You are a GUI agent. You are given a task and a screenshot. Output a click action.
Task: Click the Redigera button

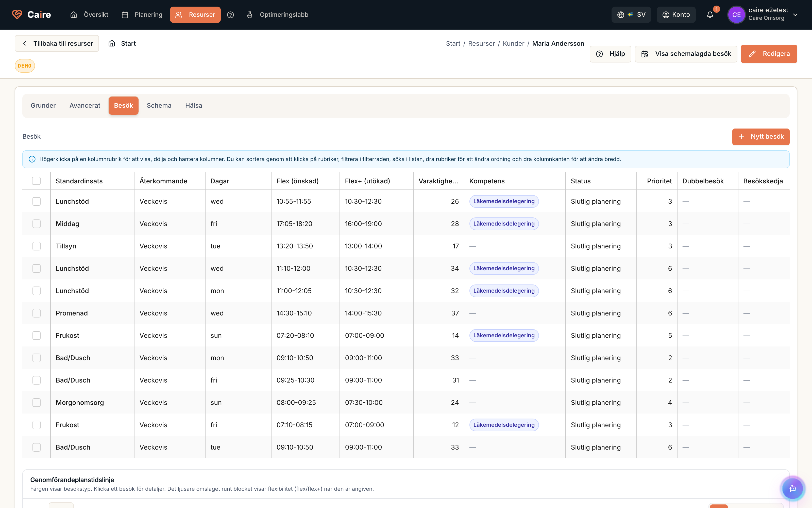769,54
